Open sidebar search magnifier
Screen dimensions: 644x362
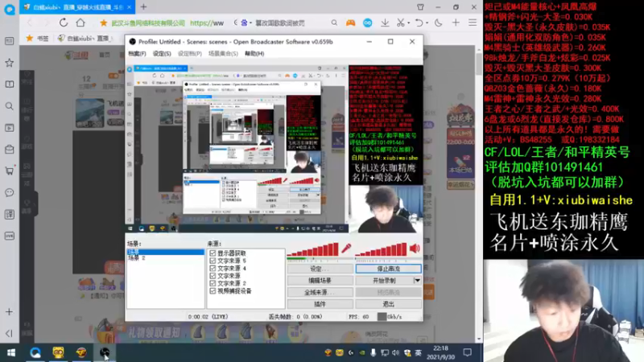point(9,106)
